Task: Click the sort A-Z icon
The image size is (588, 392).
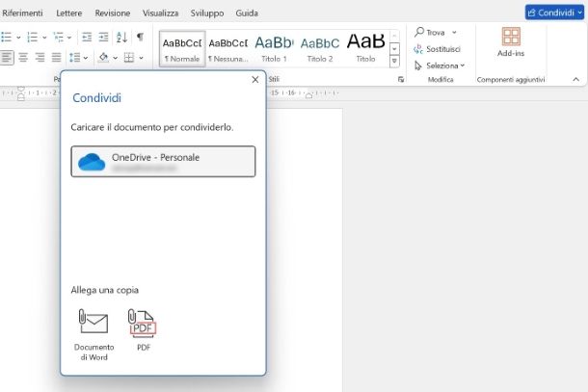Action: click(121, 37)
